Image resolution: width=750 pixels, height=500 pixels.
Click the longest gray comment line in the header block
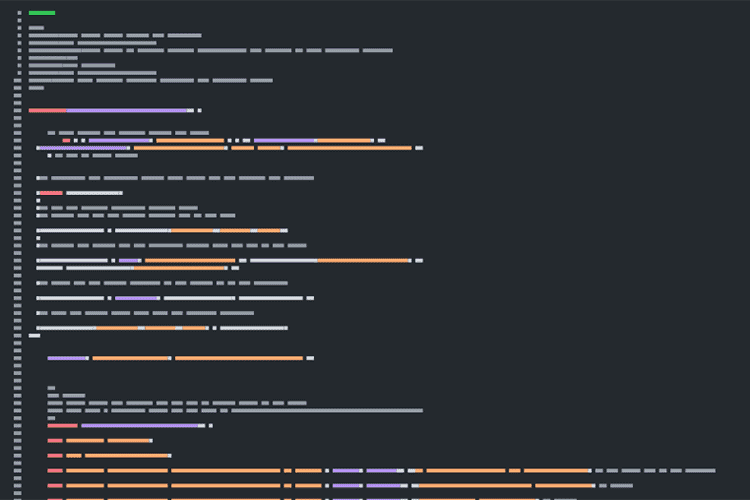coord(210,50)
